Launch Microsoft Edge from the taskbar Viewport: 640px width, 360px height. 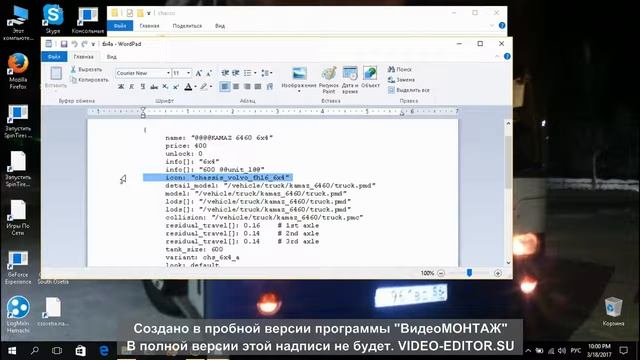pyautogui.click(x=104, y=351)
